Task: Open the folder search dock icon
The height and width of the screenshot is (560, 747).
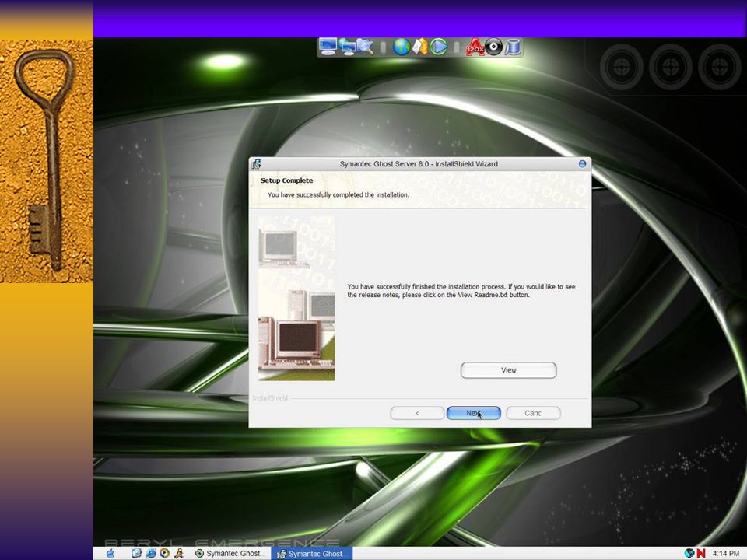Action: pos(365,47)
